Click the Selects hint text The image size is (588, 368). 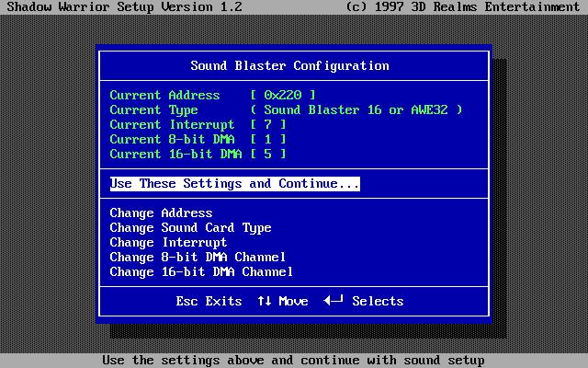coord(378,301)
